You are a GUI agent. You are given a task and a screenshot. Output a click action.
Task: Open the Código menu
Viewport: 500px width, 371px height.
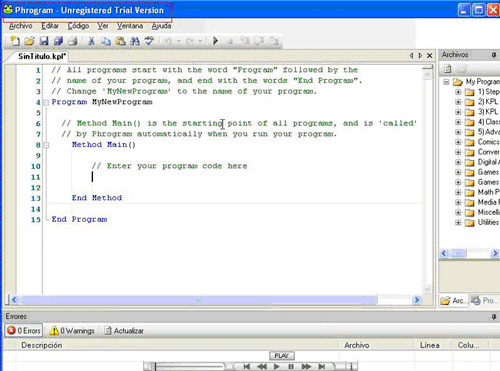tap(78, 26)
